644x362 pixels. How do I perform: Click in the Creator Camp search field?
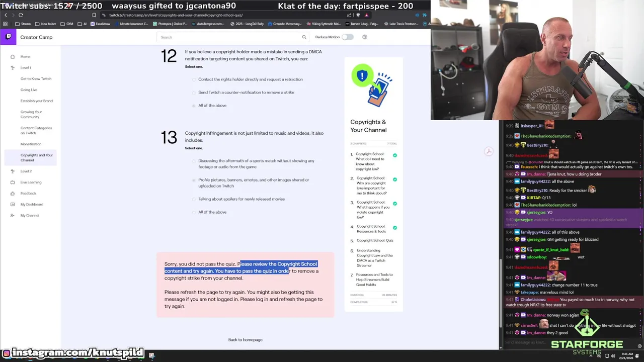pos(233,37)
